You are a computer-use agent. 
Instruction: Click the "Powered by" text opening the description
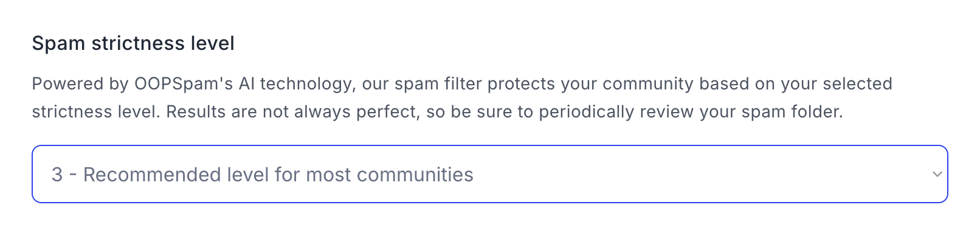[x=71, y=84]
